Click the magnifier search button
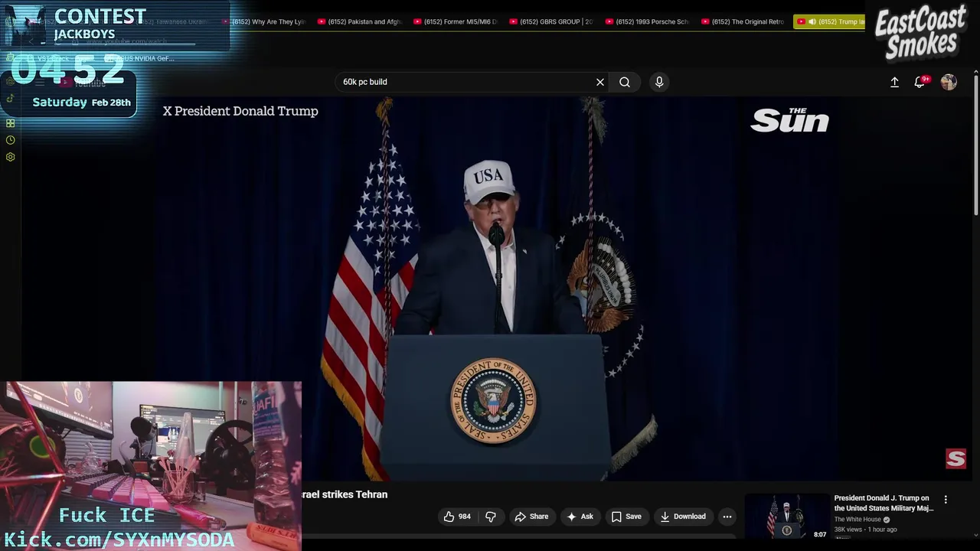This screenshot has width=980, height=551. [x=625, y=82]
